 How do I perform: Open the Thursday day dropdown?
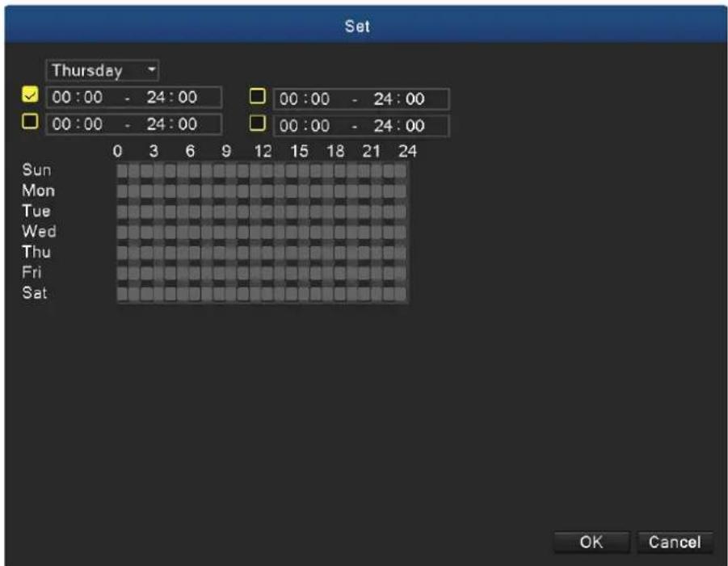coord(103,70)
